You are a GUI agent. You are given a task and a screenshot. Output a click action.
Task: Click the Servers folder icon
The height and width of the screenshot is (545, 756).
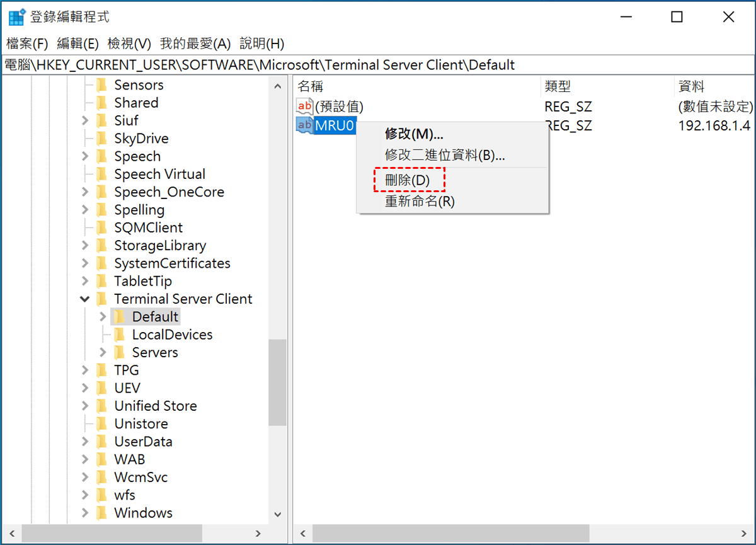120,352
